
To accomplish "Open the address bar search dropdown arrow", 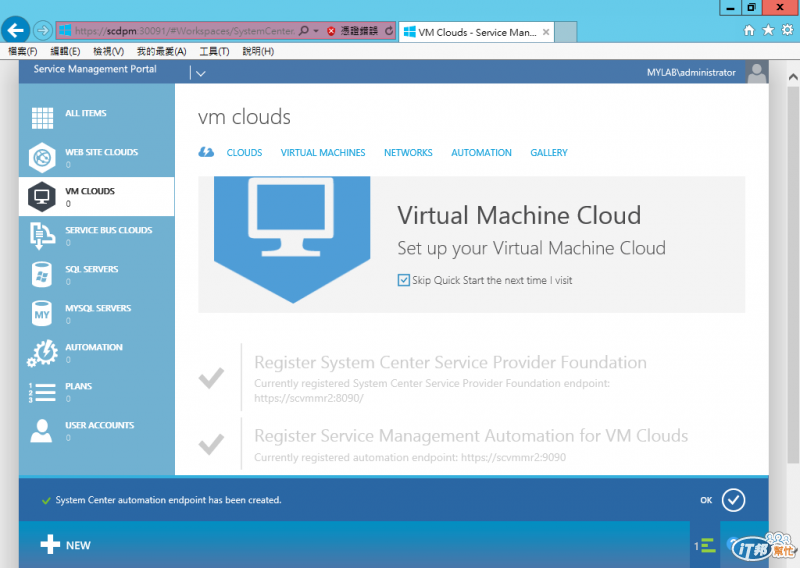I will (x=316, y=31).
